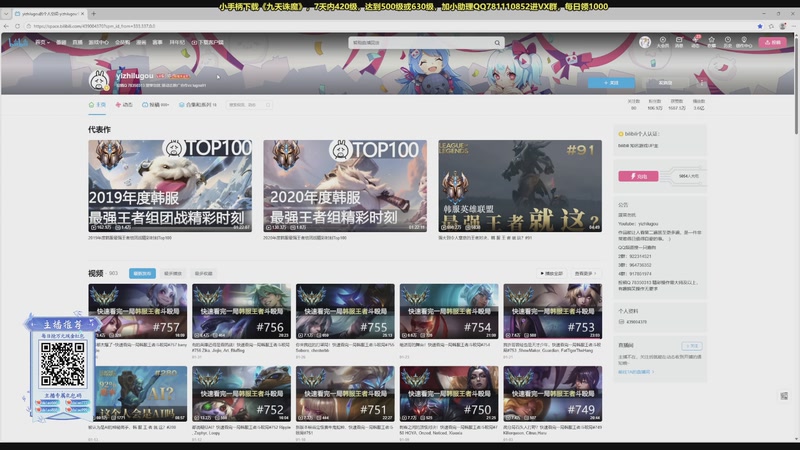Viewport: 800px width, 450px height.
Task: Switch to the 动态 tab
Action: coord(125,104)
